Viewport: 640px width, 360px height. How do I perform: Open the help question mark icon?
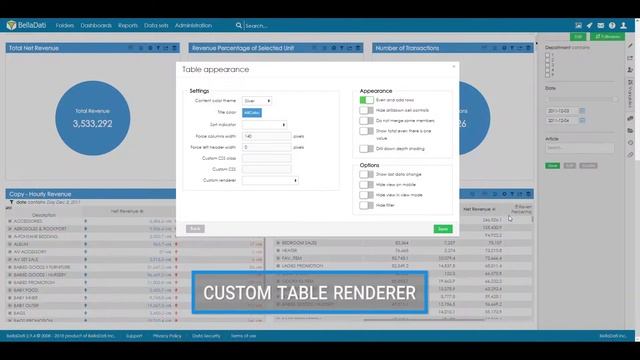612,25
